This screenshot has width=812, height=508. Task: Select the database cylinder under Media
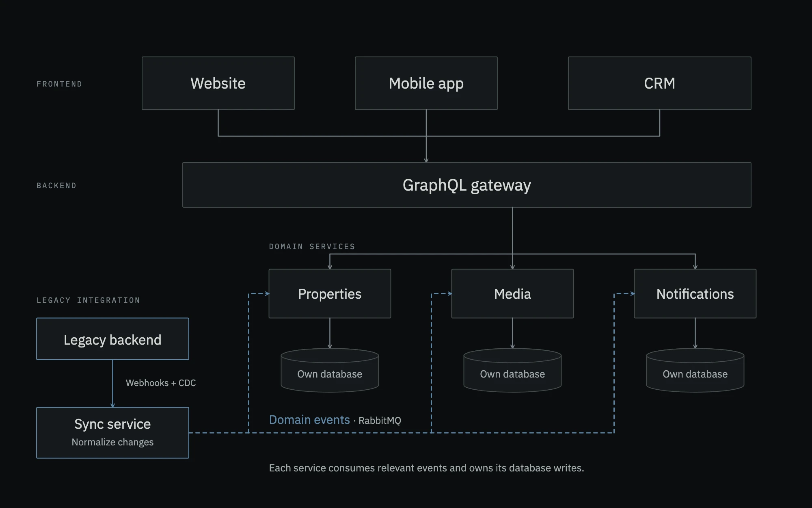[512, 370]
